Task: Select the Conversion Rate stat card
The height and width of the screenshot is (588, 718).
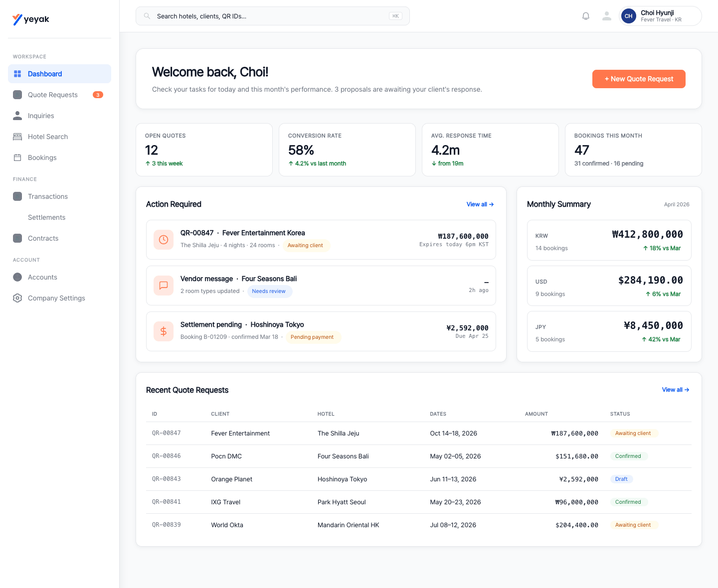Action: (347, 149)
